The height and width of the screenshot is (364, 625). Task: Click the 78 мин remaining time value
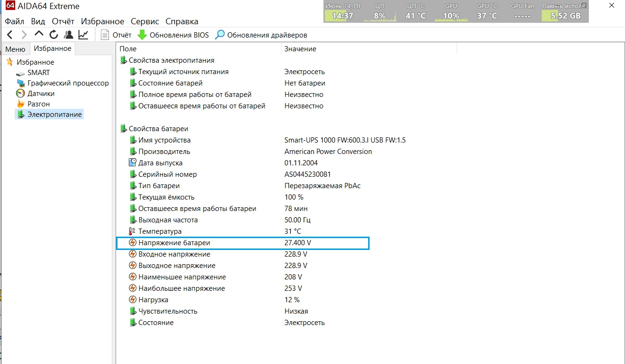tap(296, 209)
